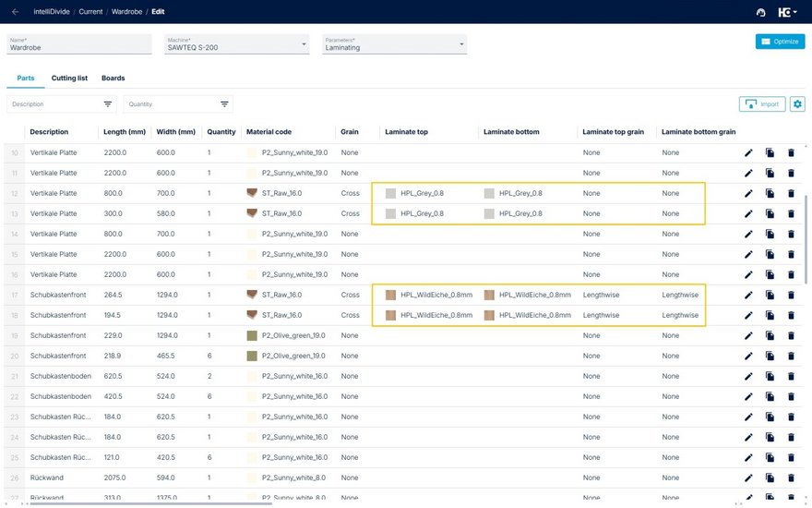Screen dimensions: 812x508
Task: Click HPL_Grey_0.8 laminate top swatch row 12
Action: pos(390,193)
